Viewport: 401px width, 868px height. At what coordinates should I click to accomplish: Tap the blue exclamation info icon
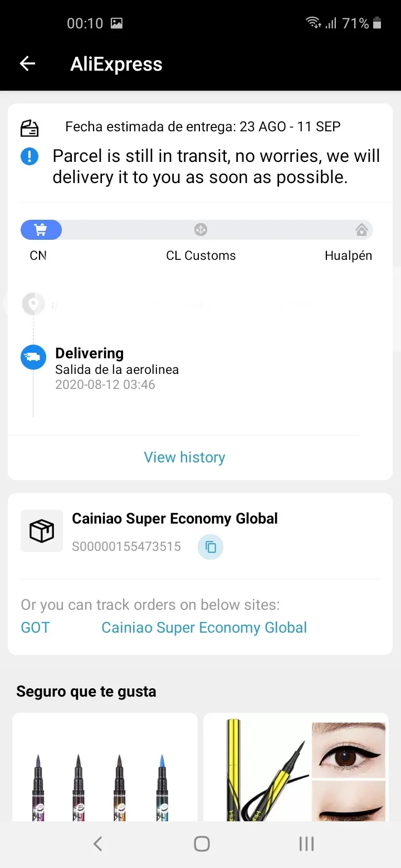[30, 156]
